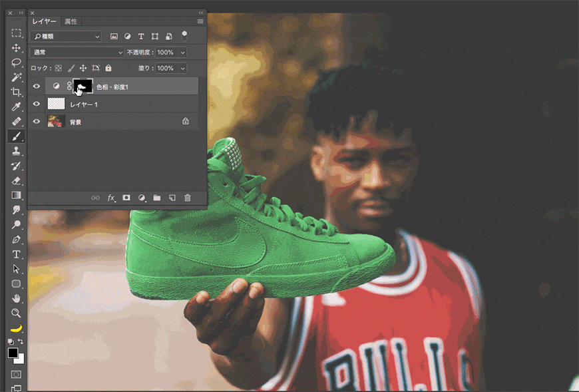Select the 色相・彩度1 layer mask thumbnail
Viewport: 579px width, 392px height.
click(83, 87)
